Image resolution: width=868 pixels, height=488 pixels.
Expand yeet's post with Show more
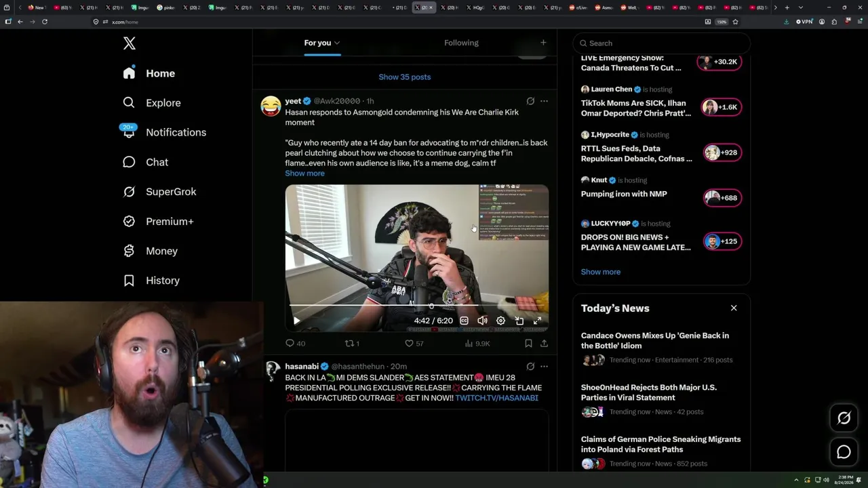click(x=304, y=174)
